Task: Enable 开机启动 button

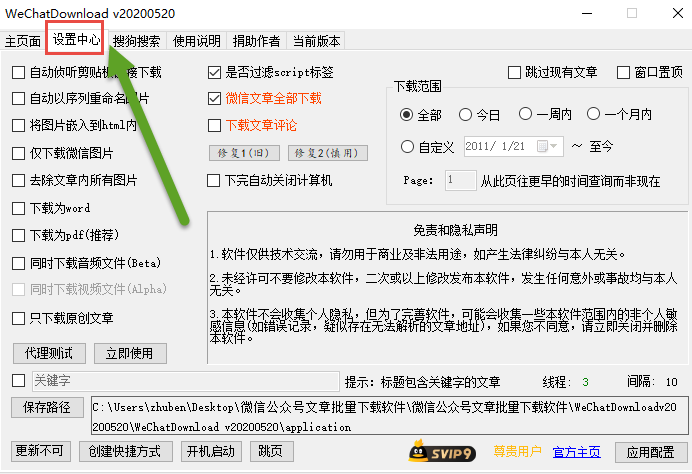Action: pyautogui.click(x=211, y=451)
